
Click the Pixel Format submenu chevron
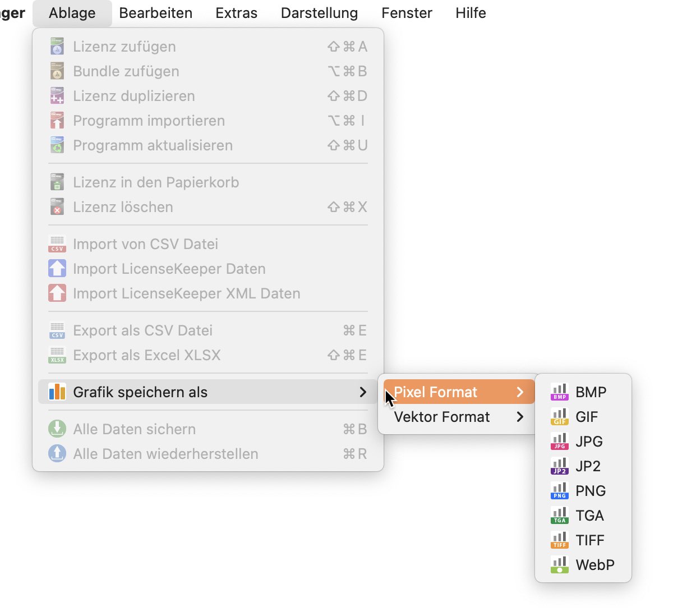[x=520, y=392]
